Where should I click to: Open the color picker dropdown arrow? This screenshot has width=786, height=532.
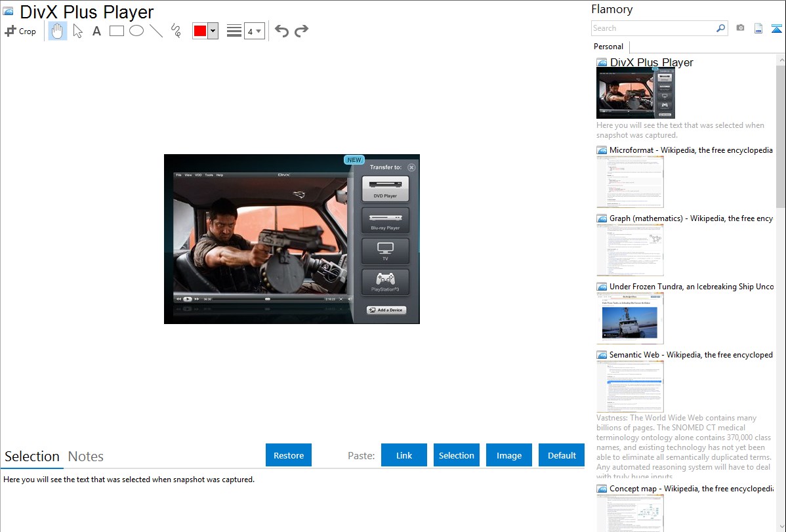click(x=213, y=31)
